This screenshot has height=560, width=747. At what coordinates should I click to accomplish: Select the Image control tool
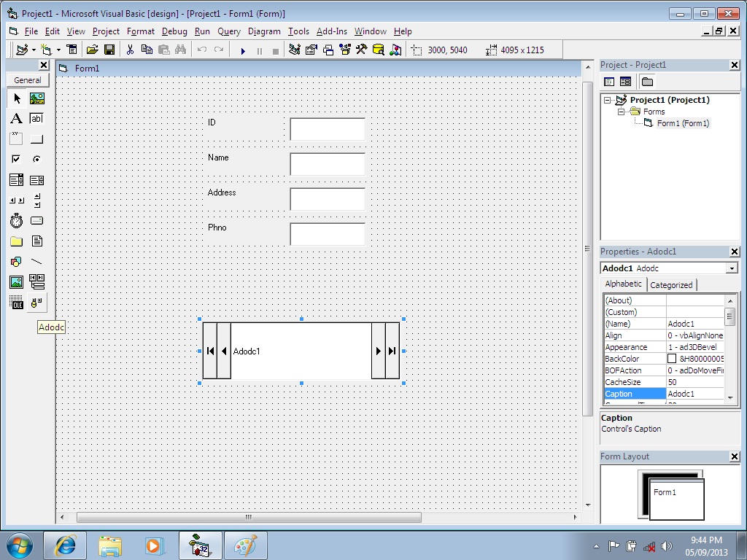17,282
